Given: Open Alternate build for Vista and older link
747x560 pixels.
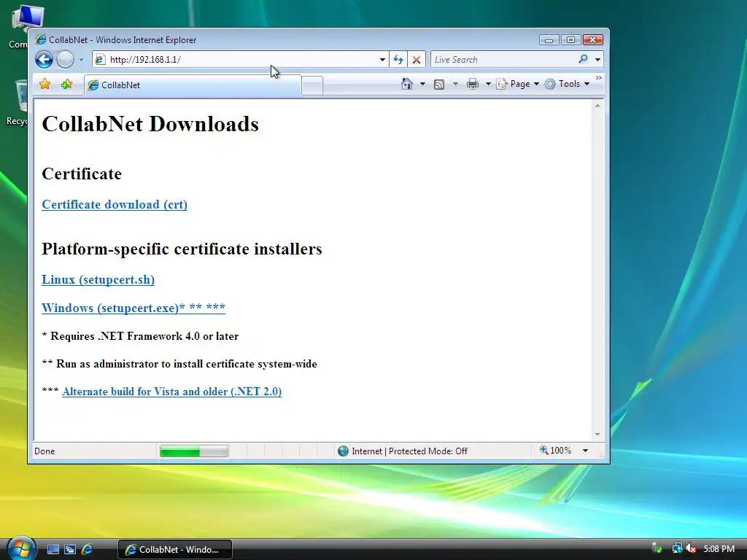Looking at the screenshot, I should [171, 392].
